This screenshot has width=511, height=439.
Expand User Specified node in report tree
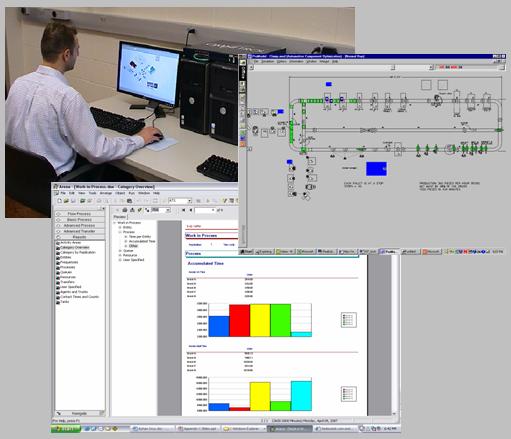click(x=120, y=260)
